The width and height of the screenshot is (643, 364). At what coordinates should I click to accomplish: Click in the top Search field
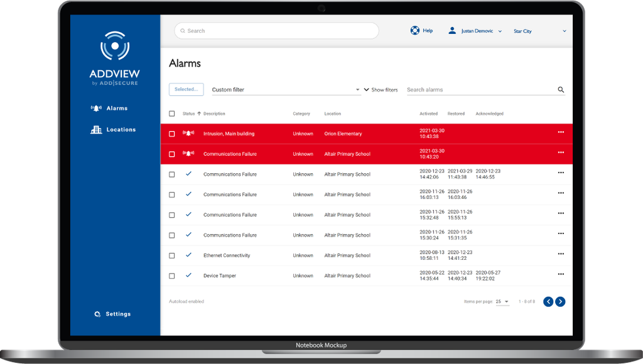(276, 31)
